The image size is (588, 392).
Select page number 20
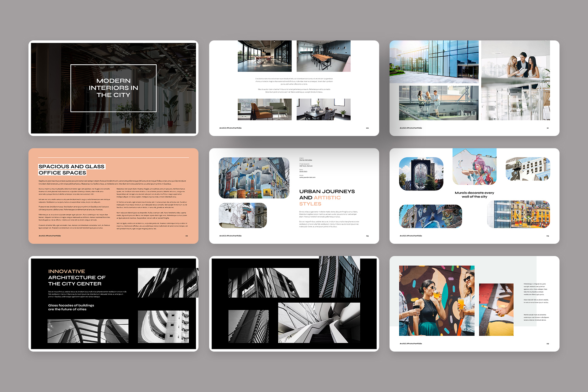click(x=367, y=128)
